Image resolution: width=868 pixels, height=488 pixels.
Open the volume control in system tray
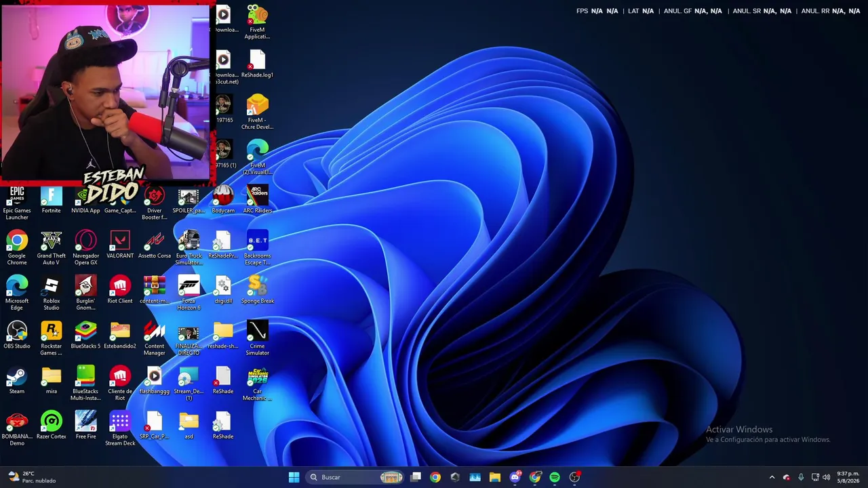[827, 477]
